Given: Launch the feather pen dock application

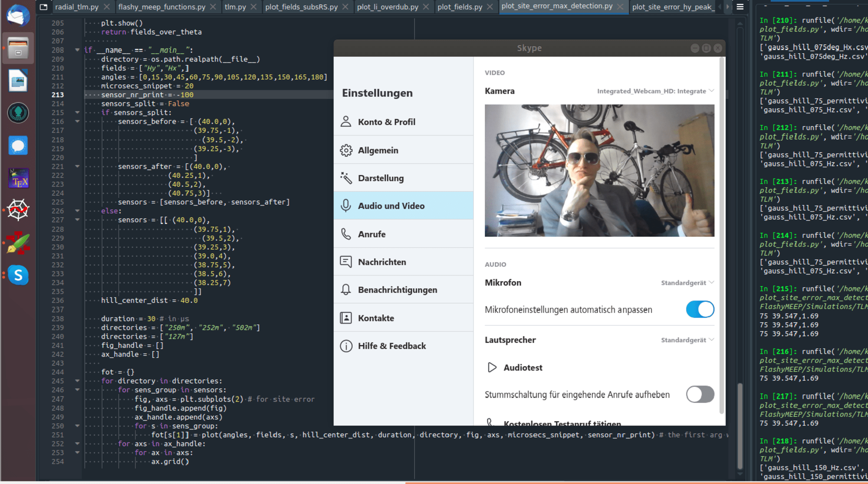Looking at the screenshot, I should point(18,243).
